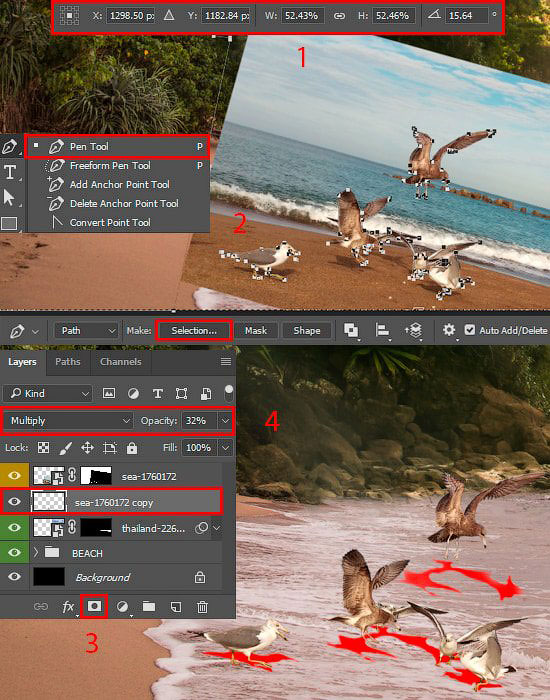550x700 pixels.
Task: Click the Pen tool in the toolbar
Action: (x=10, y=146)
